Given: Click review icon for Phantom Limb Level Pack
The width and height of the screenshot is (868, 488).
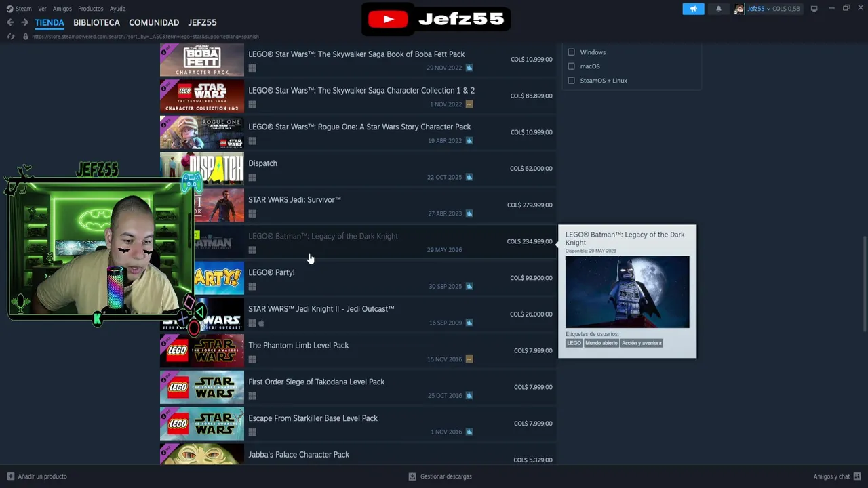Looking at the screenshot, I should pos(469,359).
